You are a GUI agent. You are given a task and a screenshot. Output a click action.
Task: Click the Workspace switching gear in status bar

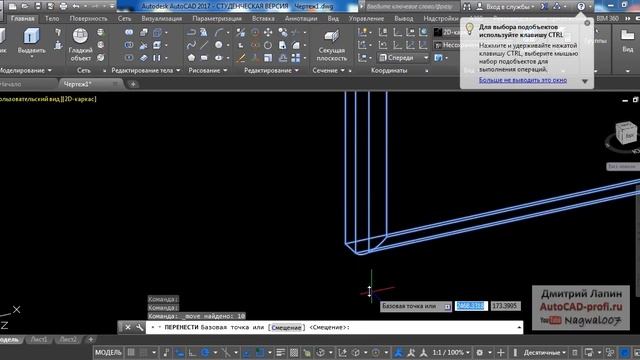point(480,352)
